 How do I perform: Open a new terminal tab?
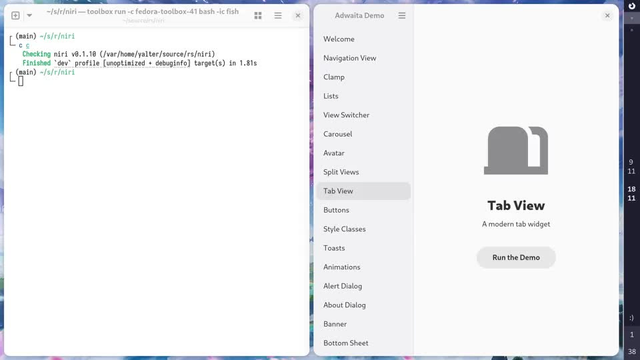[x=16, y=16]
